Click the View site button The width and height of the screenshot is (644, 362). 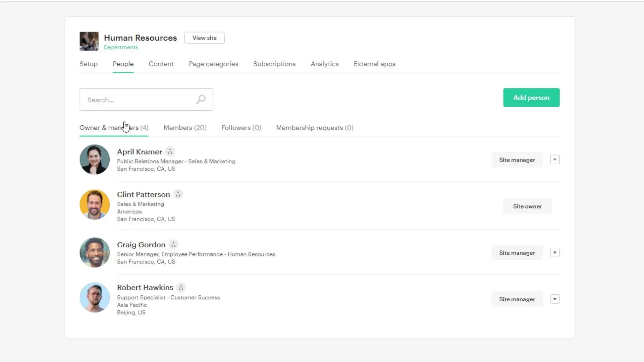pos(205,38)
